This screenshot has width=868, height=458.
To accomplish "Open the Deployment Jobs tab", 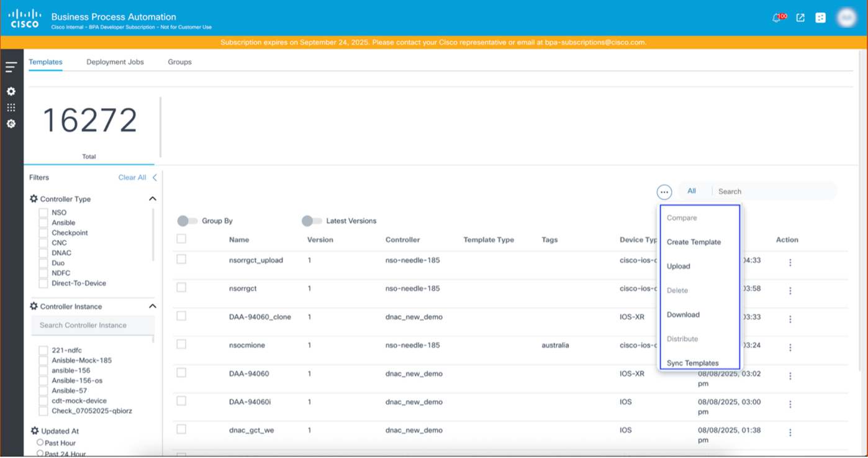I will coord(115,62).
